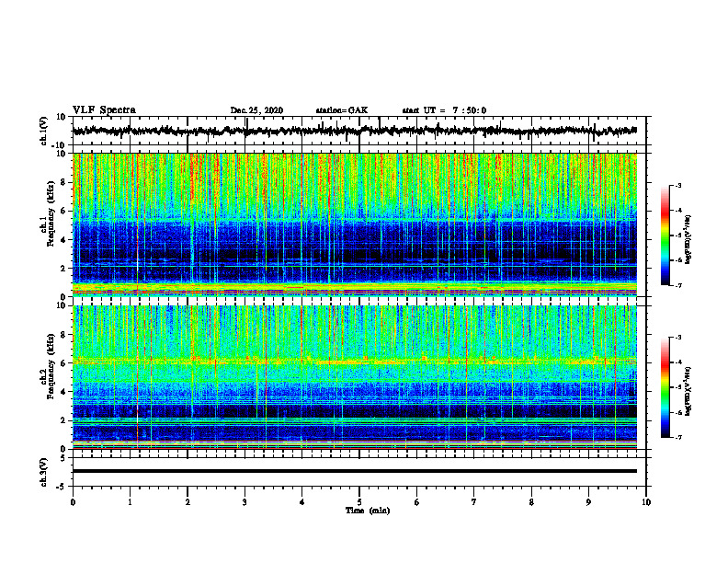Click the "-3" tick on ch.2 colorbar
This screenshot has height=563, width=728.
677,338
